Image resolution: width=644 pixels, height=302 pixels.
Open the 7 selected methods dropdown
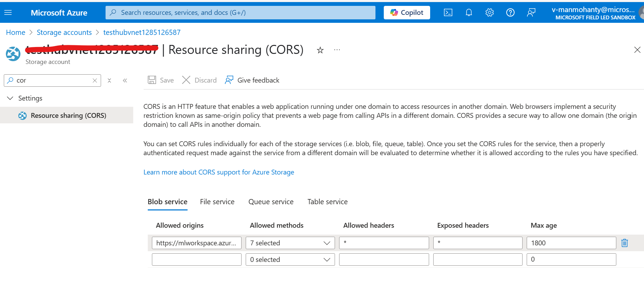click(x=290, y=243)
